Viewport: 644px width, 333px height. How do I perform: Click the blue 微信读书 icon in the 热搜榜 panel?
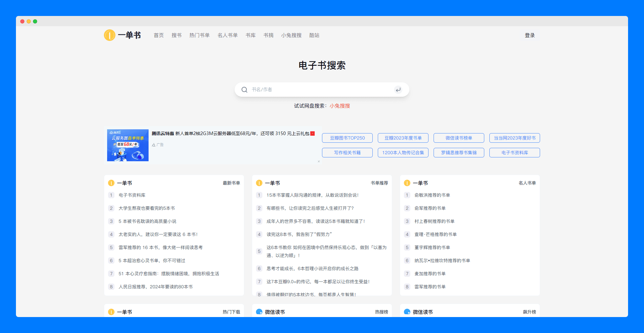click(259, 312)
